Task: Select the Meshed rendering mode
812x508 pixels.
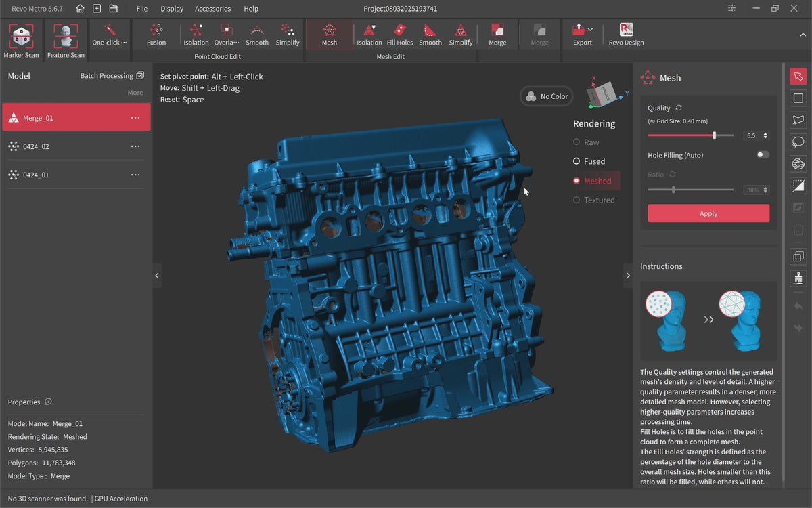Action: point(593,181)
